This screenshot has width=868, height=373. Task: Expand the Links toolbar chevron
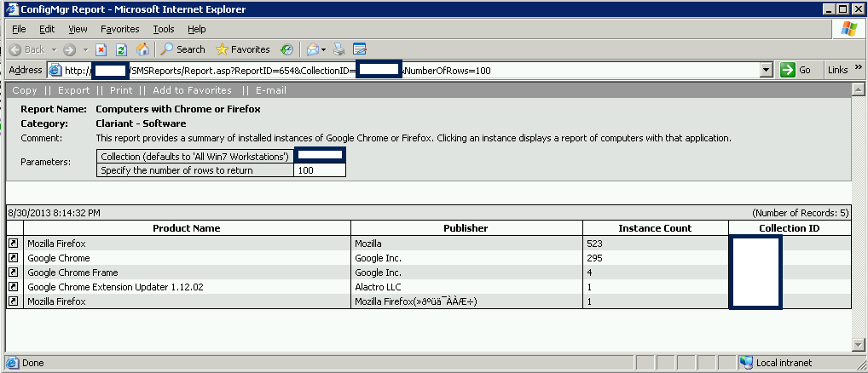pos(859,68)
